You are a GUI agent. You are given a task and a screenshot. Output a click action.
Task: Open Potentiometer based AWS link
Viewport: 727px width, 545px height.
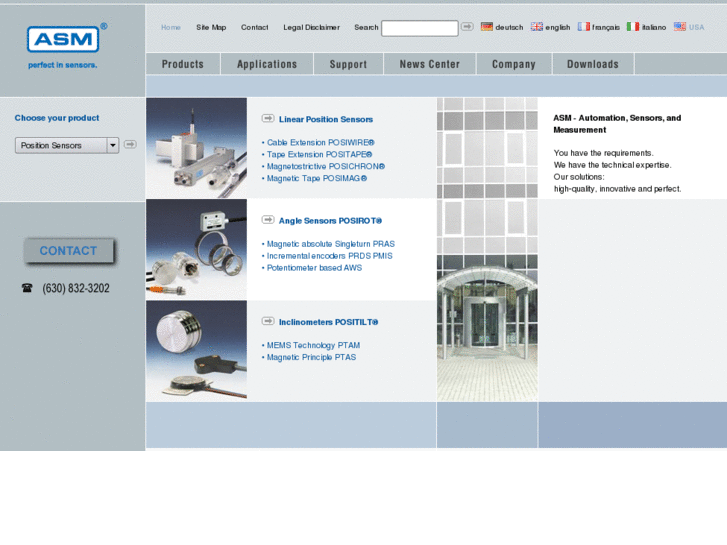tap(312, 268)
